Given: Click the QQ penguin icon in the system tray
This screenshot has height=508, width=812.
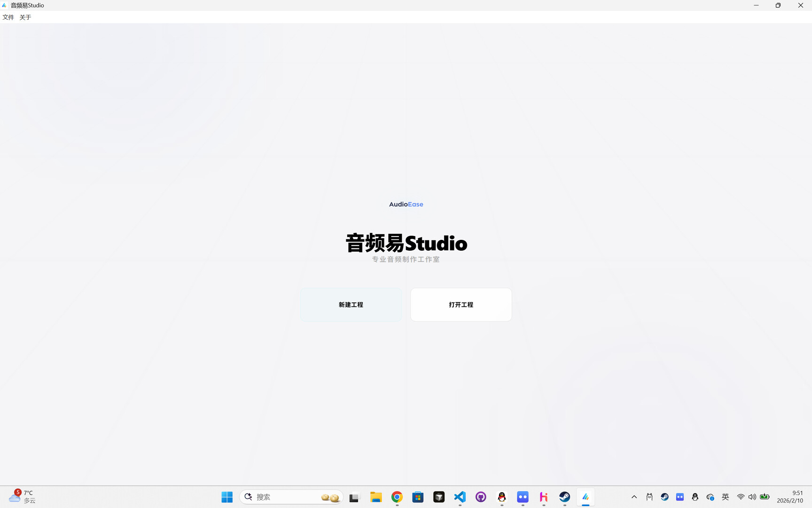Looking at the screenshot, I should [695, 497].
